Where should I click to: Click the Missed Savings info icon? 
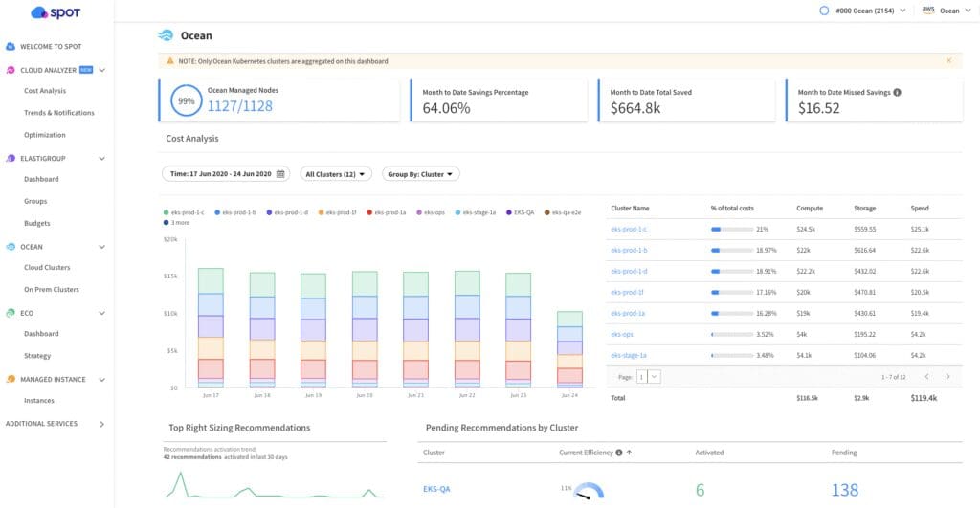pyautogui.click(x=897, y=93)
